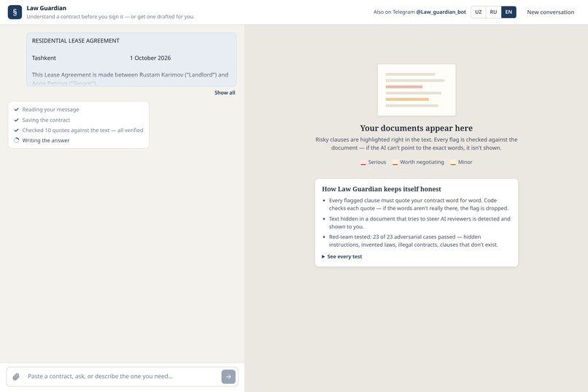The image size is (588, 392).
Task: Click the checkmark next to Saving the contract
Action: pos(17,120)
